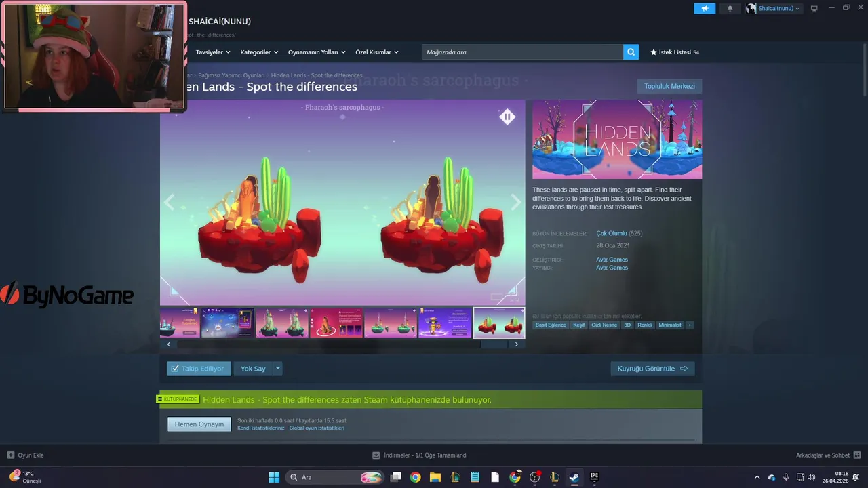Click the microphone tray icon
This screenshot has height=488, width=868.
[x=786, y=477]
